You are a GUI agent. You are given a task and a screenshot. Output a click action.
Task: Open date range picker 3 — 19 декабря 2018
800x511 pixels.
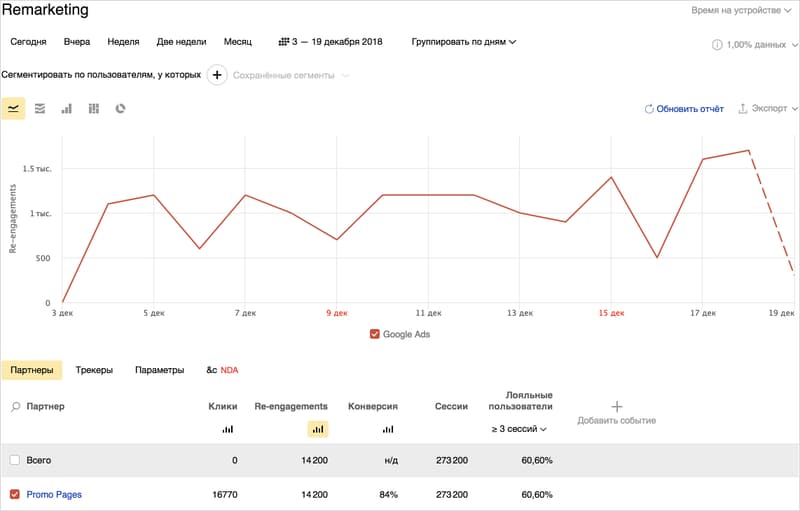coord(330,42)
